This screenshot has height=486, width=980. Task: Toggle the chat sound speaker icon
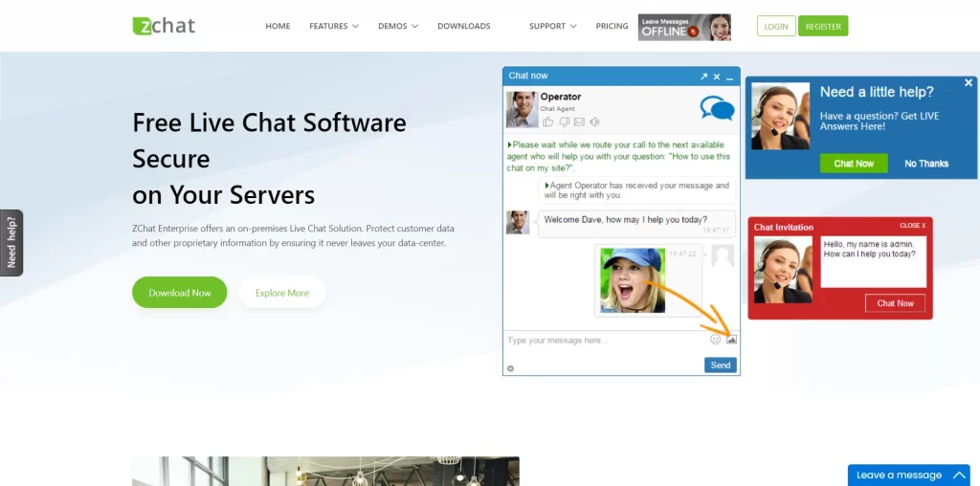595,121
